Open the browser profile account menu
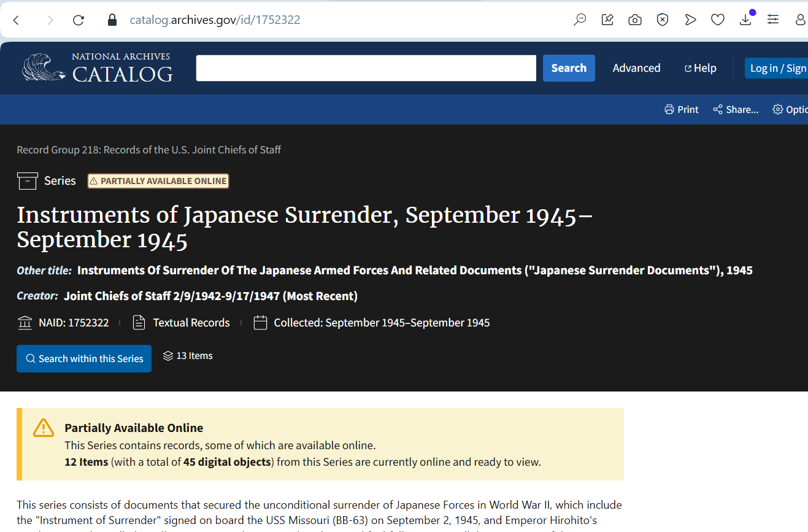808x532 pixels. [x=801, y=19]
